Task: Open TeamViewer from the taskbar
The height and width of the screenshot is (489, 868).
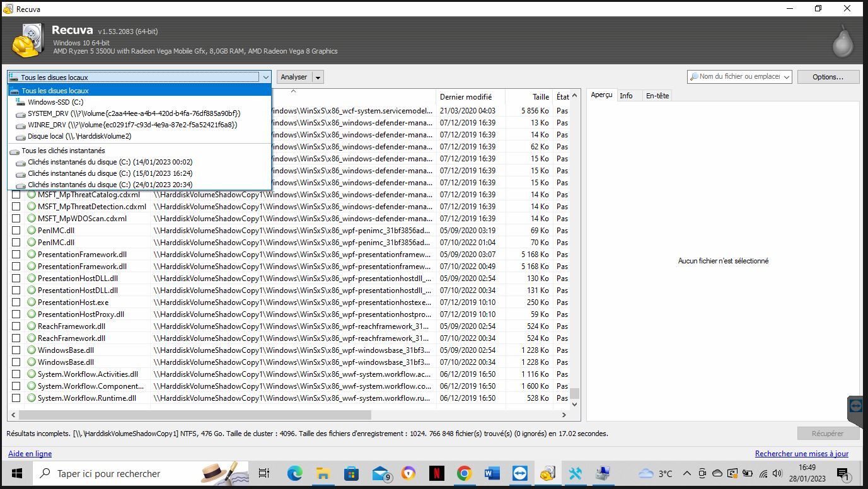Action: (520, 473)
